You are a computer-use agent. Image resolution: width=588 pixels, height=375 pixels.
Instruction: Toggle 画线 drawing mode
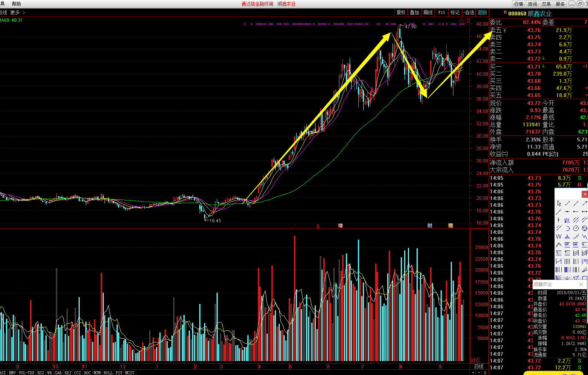coord(428,12)
